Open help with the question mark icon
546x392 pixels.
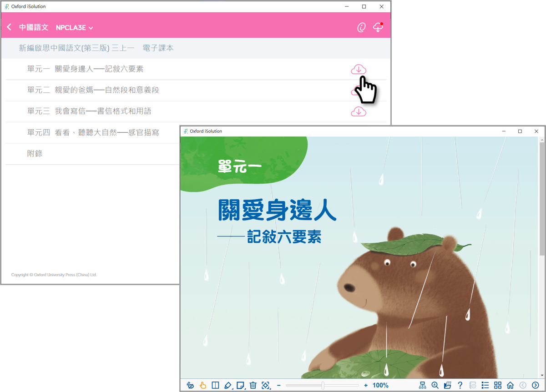coord(460,385)
